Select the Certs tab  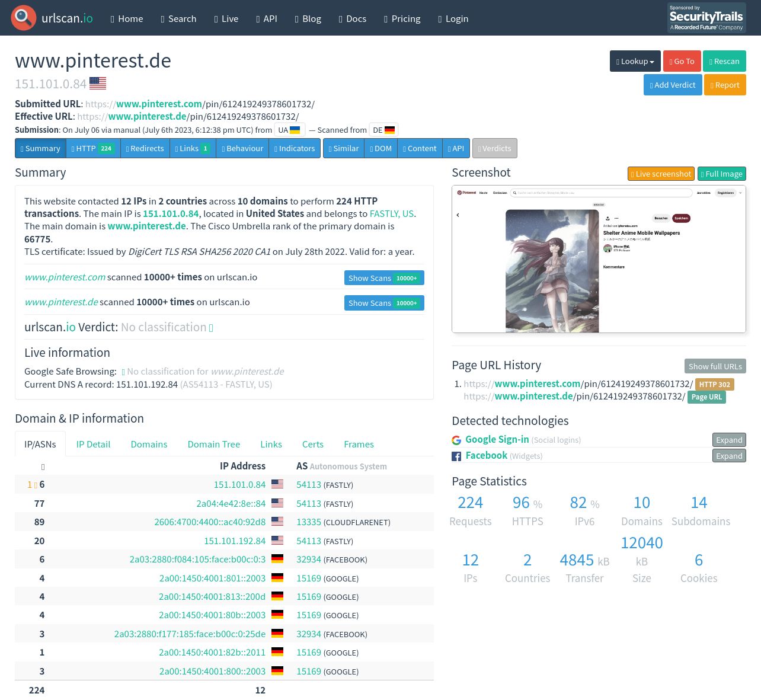tap(313, 444)
